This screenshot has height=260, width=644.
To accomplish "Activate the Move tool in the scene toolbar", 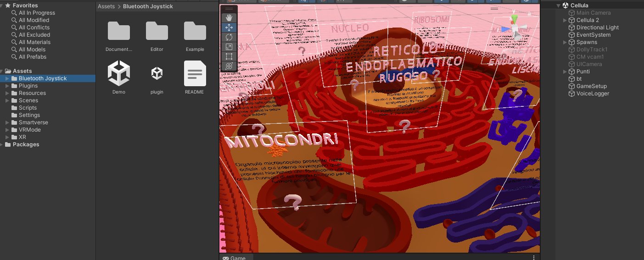I will (x=229, y=28).
